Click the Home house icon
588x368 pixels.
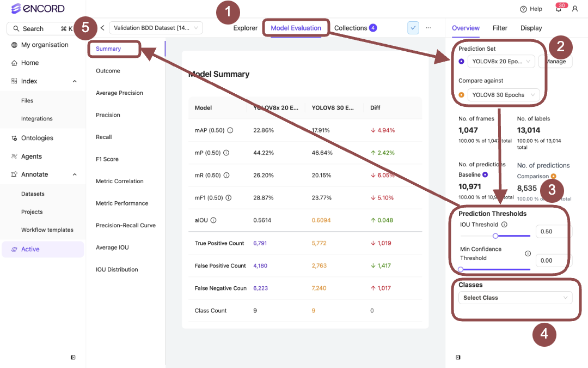tap(14, 63)
